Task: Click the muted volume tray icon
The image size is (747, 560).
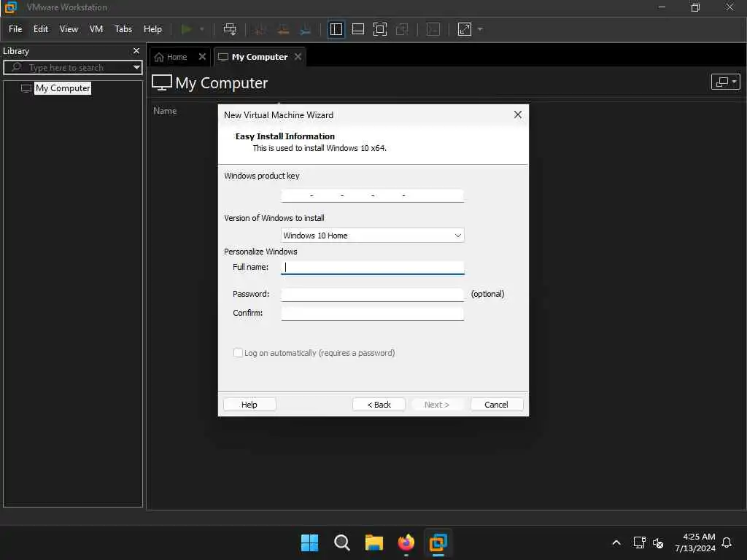Action: pyautogui.click(x=658, y=542)
